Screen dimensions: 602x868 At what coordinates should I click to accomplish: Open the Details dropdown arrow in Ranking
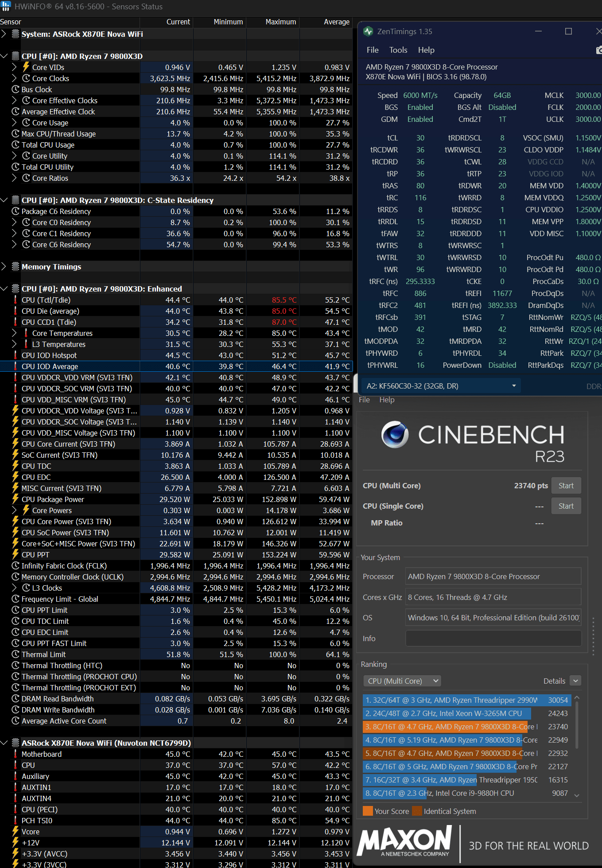(x=575, y=681)
